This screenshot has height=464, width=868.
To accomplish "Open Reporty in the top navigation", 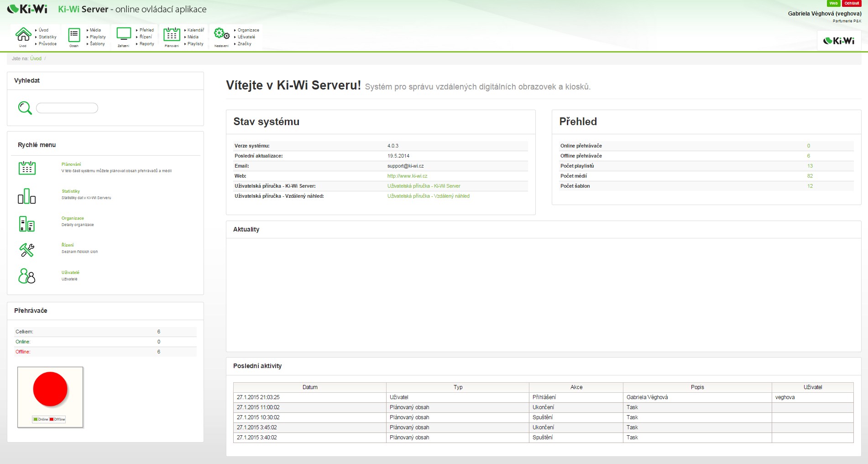I will tap(146, 44).
